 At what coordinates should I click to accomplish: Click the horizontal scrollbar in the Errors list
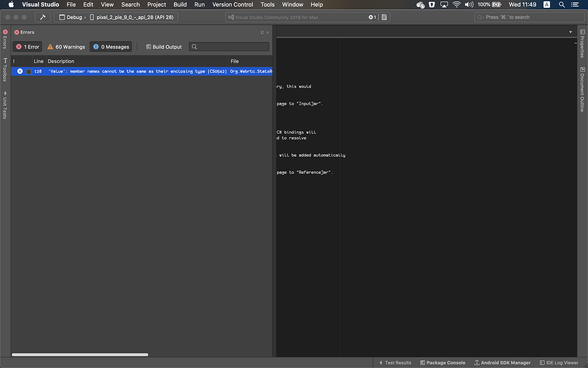pyautogui.click(x=80, y=354)
